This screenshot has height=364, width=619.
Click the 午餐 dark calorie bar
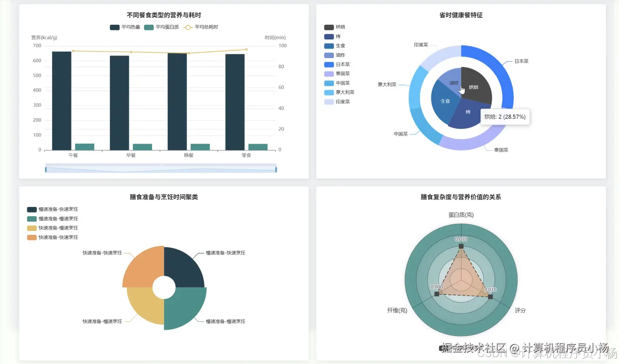pyautogui.click(x=61, y=101)
